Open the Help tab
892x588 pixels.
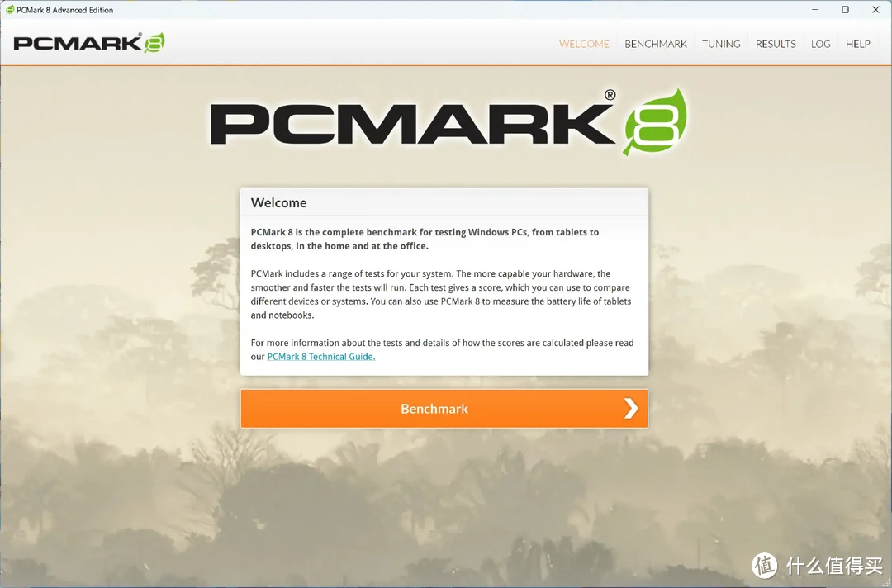pyautogui.click(x=858, y=44)
